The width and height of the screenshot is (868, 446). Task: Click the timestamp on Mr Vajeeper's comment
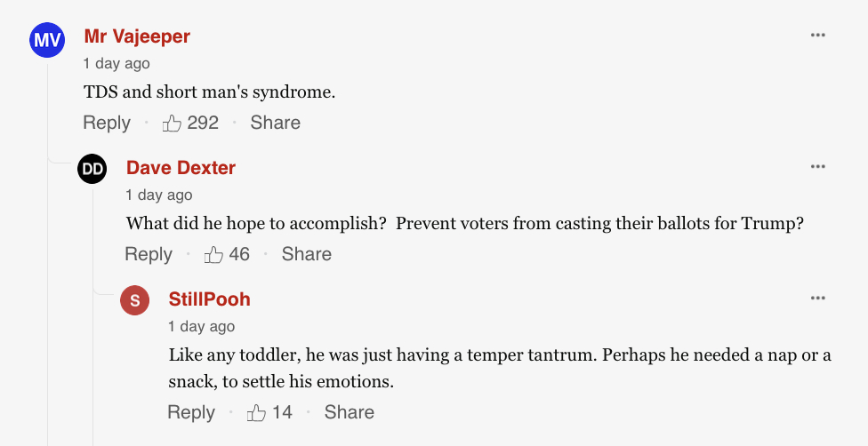(x=117, y=64)
